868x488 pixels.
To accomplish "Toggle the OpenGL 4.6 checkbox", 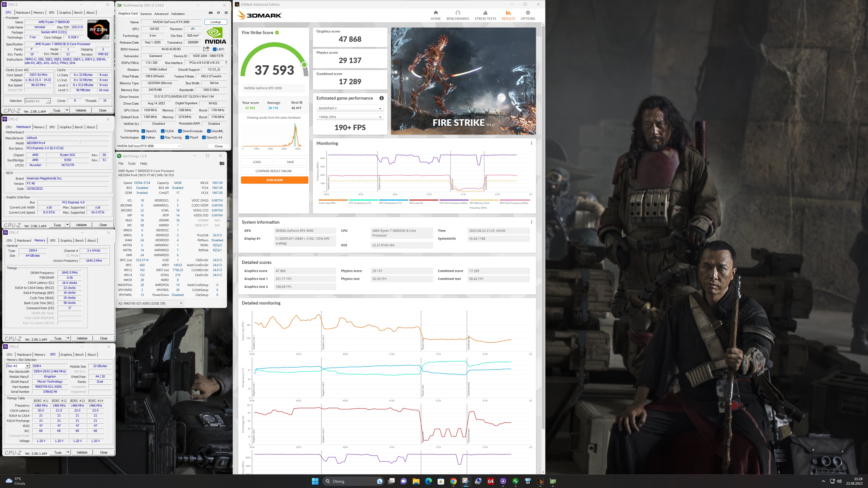I will pyautogui.click(x=204, y=137).
